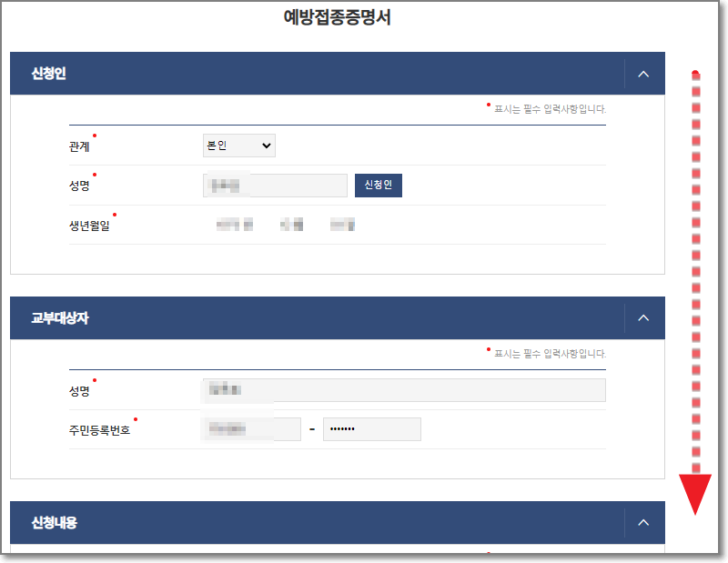Image resolution: width=728 pixels, height=563 pixels.
Task: Click the 신청인 section header title
Action: (x=49, y=74)
